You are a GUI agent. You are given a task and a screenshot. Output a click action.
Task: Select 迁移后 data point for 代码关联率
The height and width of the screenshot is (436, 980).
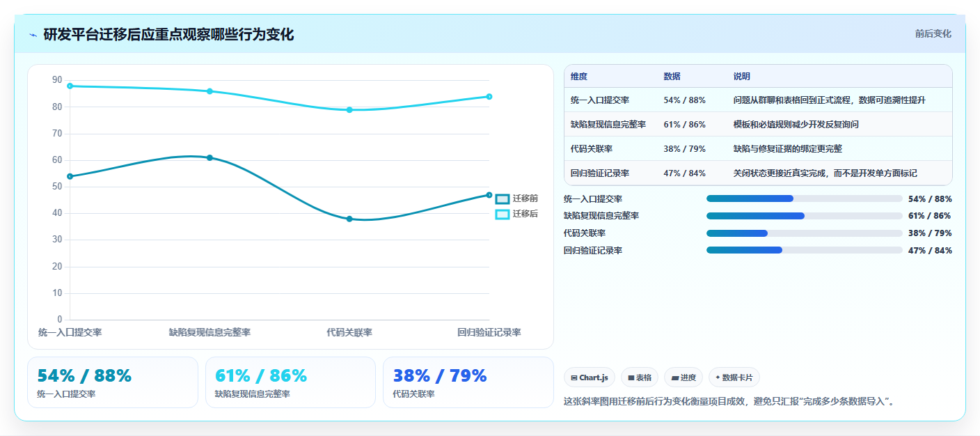[x=349, y=110]
